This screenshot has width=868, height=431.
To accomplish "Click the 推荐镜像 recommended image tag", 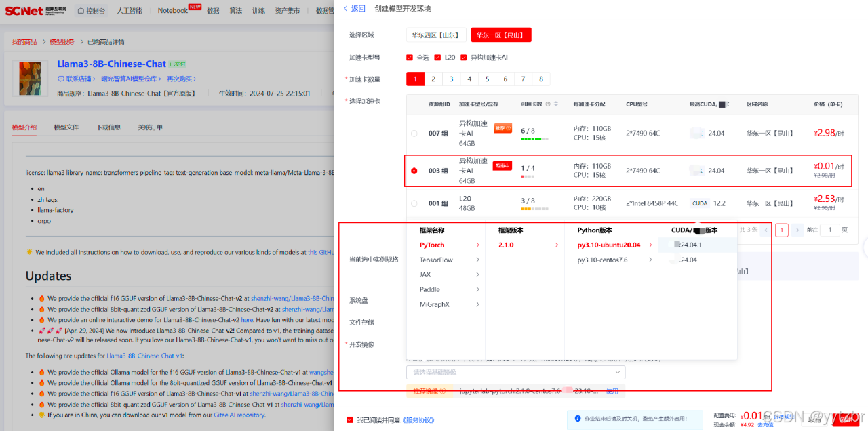I will click(429, 391).
